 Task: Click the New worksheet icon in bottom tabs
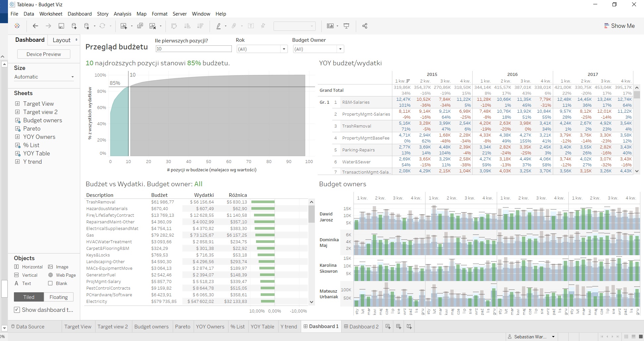click(x=388, y=326)
